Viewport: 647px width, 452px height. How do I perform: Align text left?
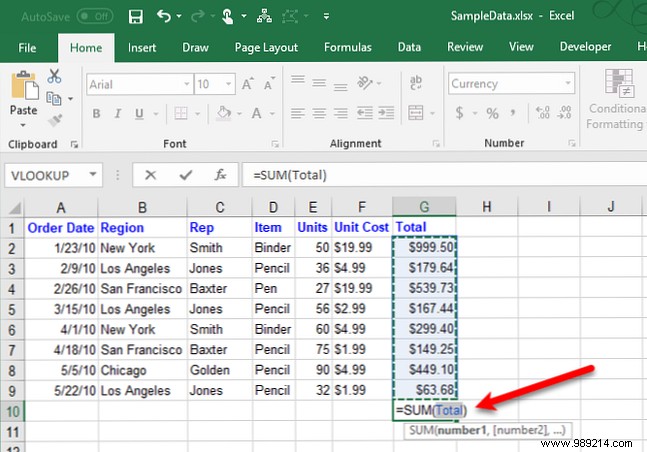coord(298,113)
